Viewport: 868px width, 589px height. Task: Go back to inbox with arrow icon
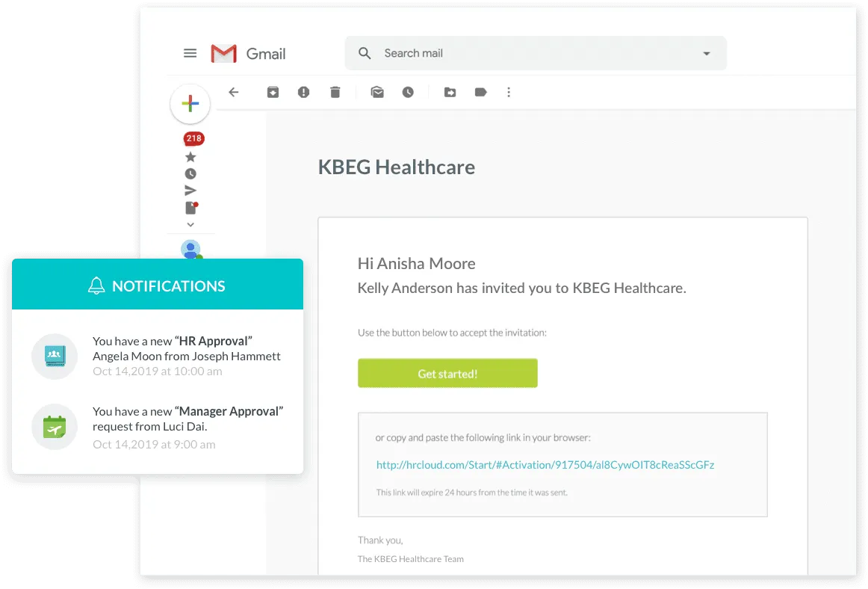(x=234, y=92)
